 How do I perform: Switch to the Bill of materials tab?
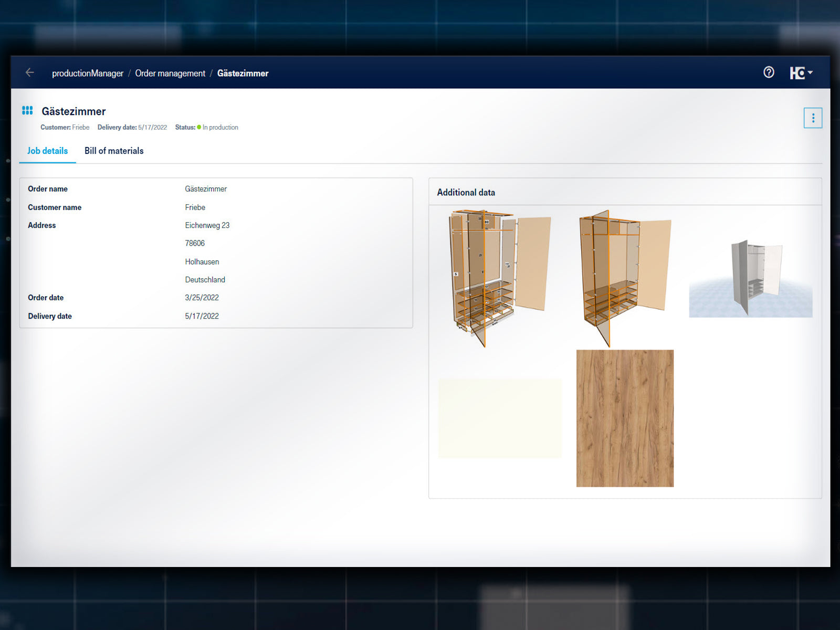(x=114, y=151)
